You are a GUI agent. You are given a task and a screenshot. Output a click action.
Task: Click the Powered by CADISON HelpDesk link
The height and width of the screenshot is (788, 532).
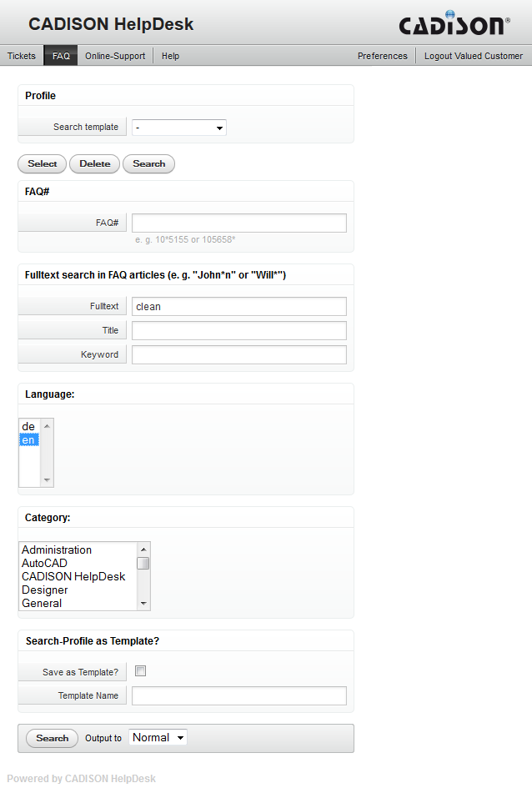82,779
